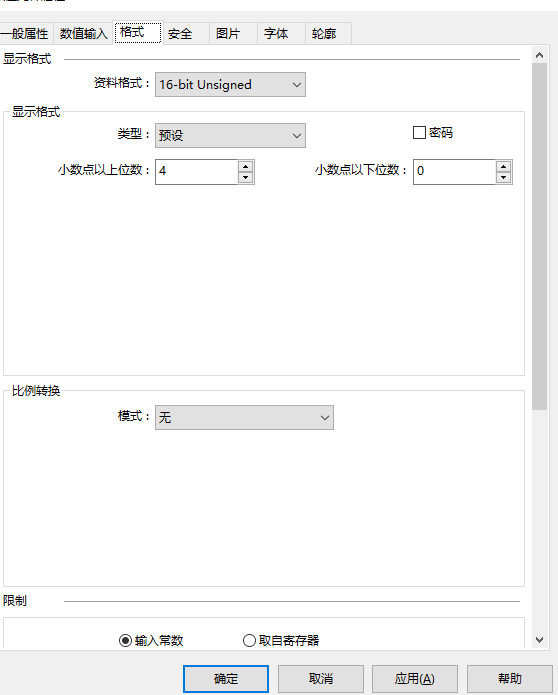Increase the 小数点以上位数 value with up arrow
This screenshot has height=695, width=558.
tap(245, 167)
